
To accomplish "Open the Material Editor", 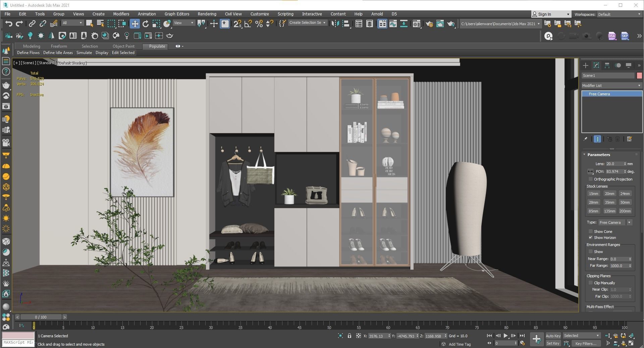I will pos(417,23).
